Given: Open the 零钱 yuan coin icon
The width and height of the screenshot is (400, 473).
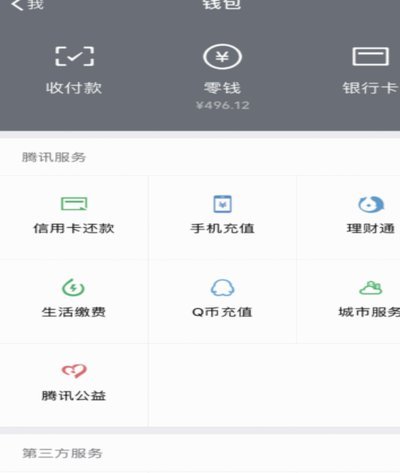Looking at the screenshot, I should pos(222,57).
